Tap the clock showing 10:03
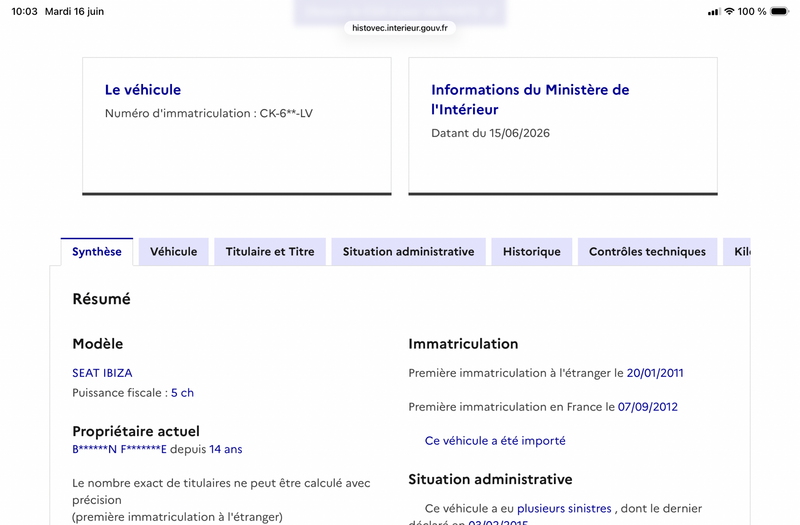This screenshot has height=525, width=800. [x=24, y=11]
